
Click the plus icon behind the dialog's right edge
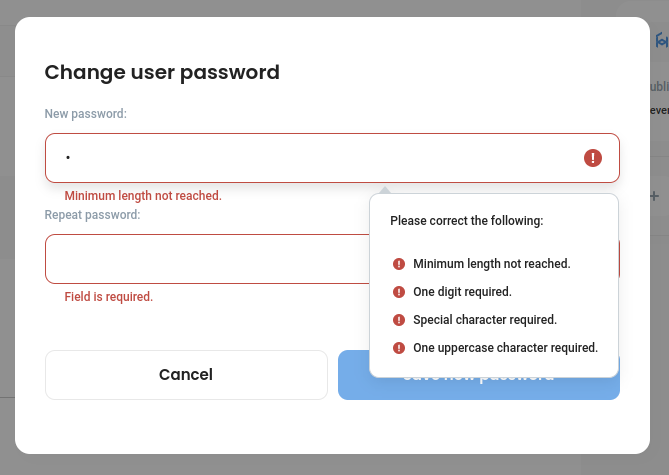coord(654,197)
